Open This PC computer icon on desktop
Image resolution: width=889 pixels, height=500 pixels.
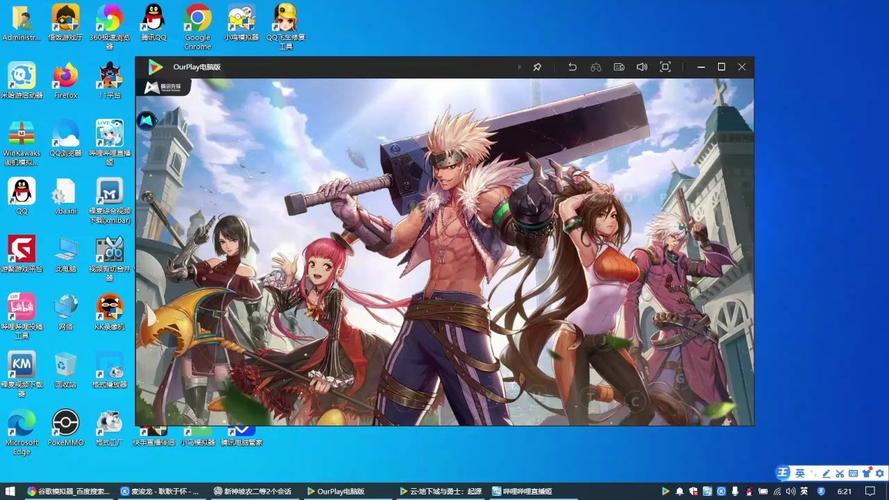66,254
